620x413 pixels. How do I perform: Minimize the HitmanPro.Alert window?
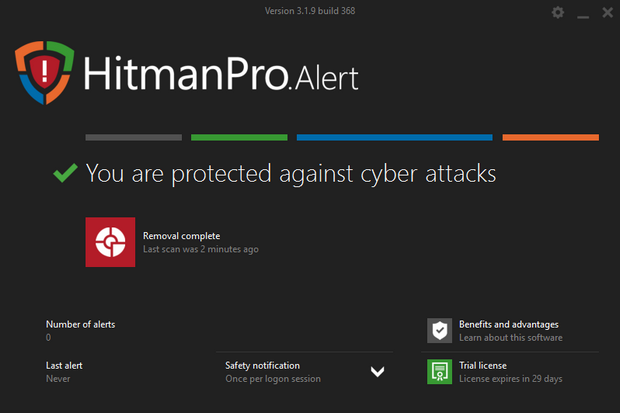pos(583,13)
